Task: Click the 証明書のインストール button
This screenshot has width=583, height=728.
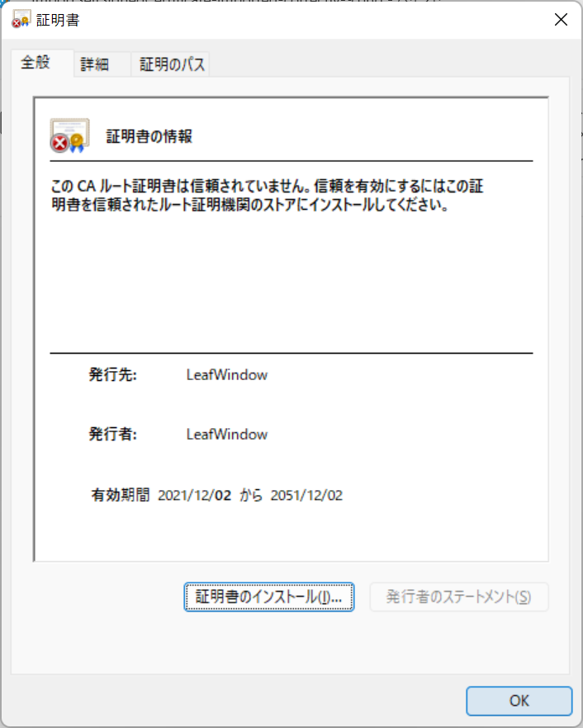Action: pyautogui.click(x=269, y=597)
